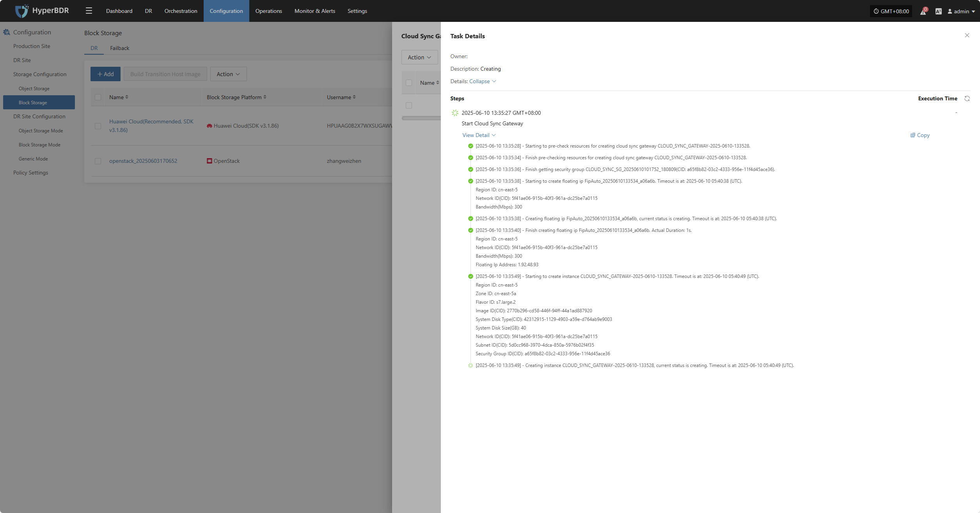Click the Name column sort icon
980x513 pixels.
point(127,97)
